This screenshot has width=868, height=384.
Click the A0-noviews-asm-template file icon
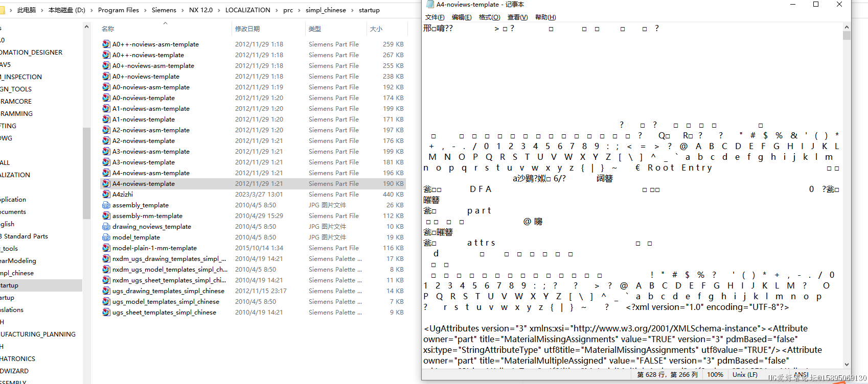tap(106, 87)
